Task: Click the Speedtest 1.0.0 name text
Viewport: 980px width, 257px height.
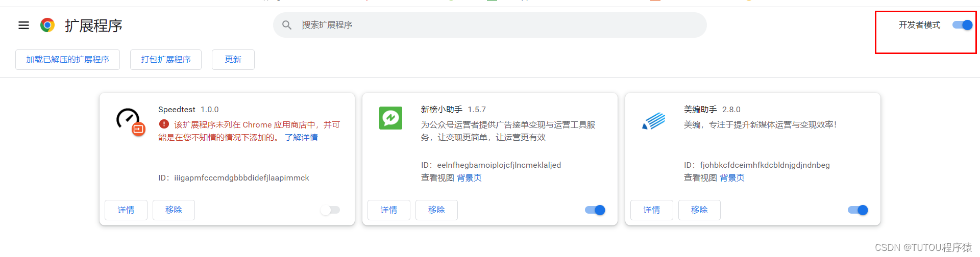Action: pyautogui.click(x=188, y=110)
